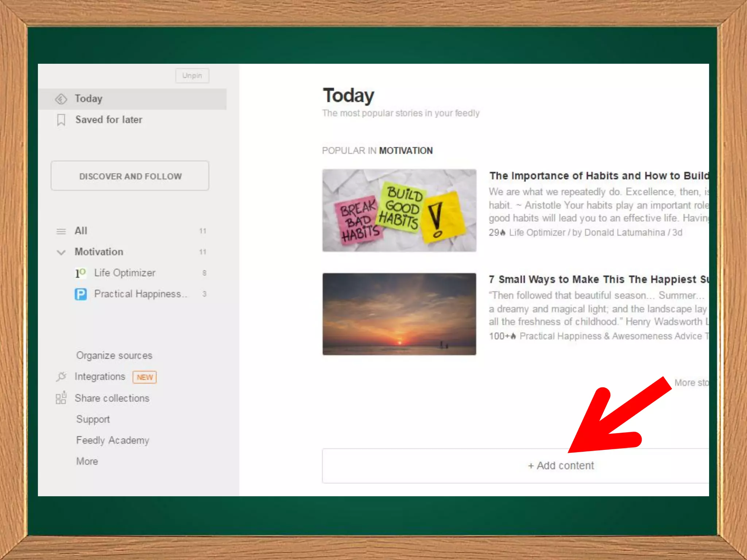Open the Discover and Follow button
The width and height of the screenshot is (747, 560).
130,176
